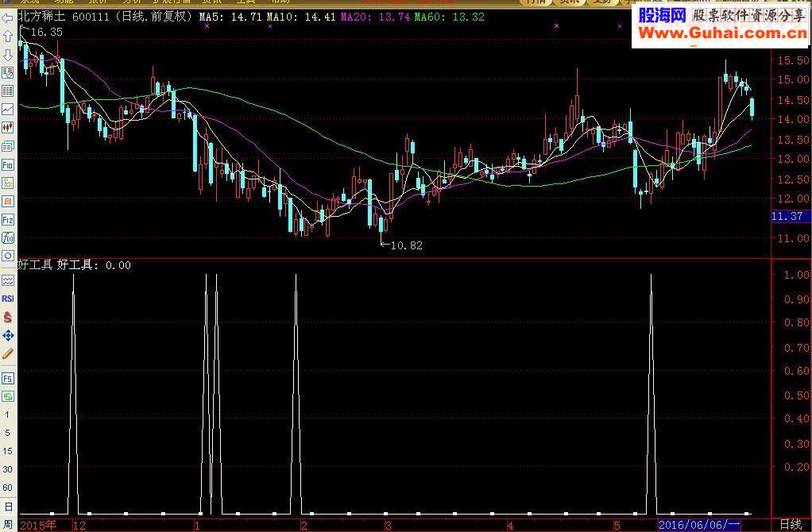The image size is (812, 532).
Task: Go to previous stock with the up arrow
Action: 7,37
